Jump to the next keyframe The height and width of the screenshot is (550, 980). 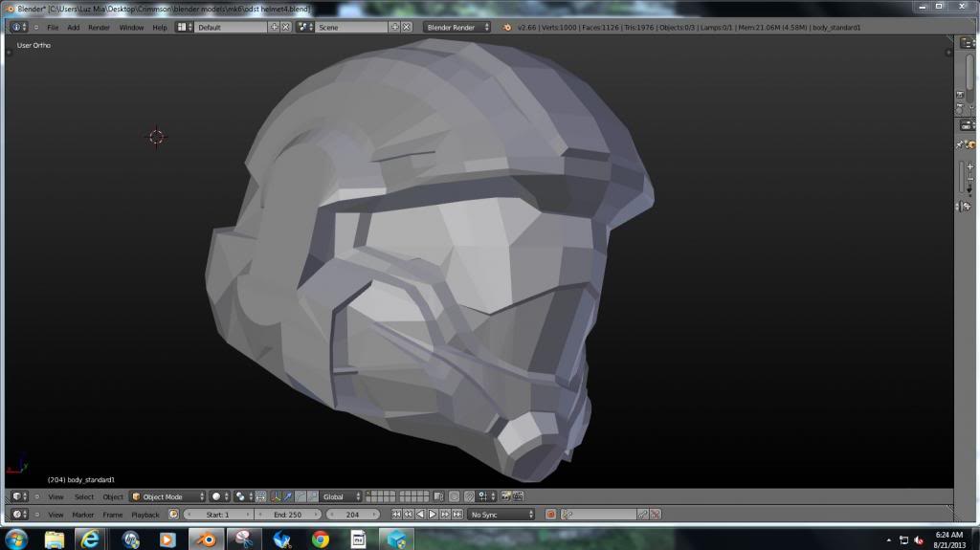coord(445,515)
